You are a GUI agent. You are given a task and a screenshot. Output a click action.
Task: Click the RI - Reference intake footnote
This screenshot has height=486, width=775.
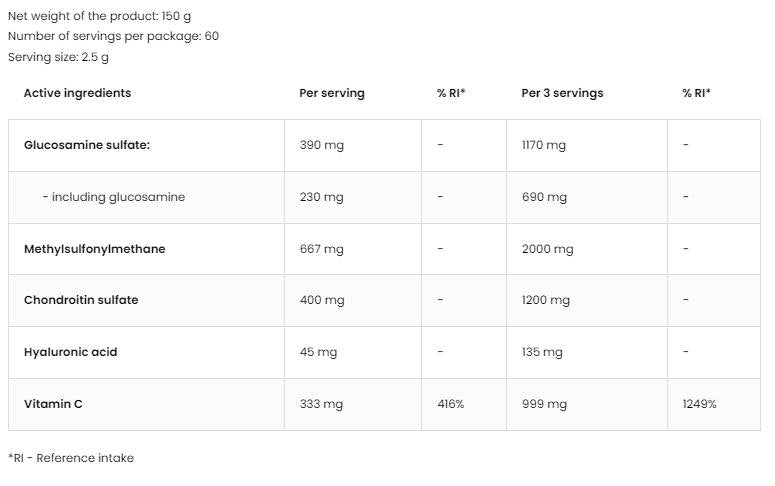pos(71,458)
